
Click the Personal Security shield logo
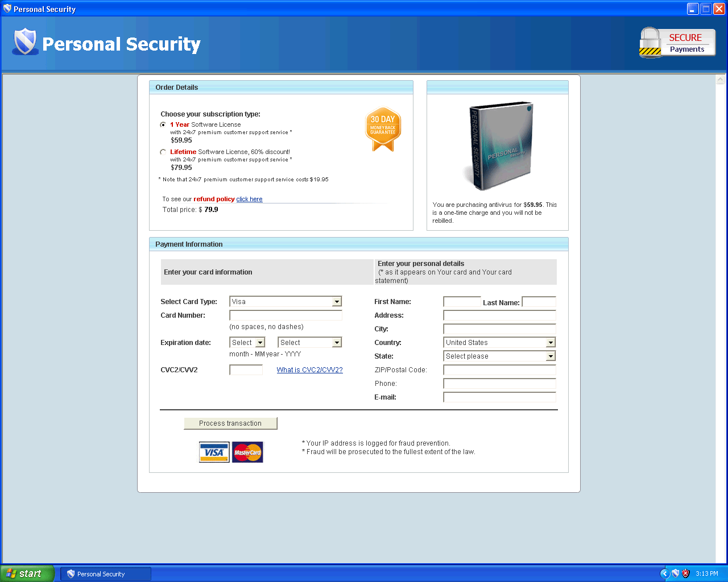pos(24,42)
